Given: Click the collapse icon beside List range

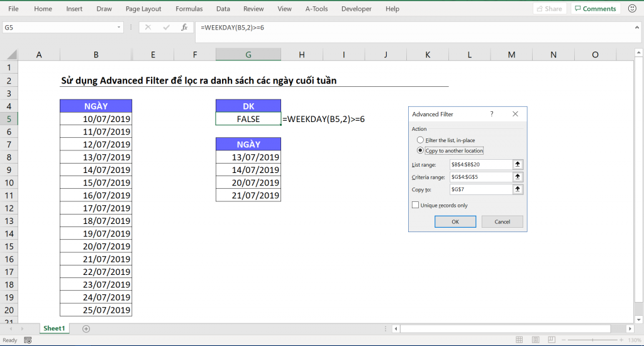Looking at the screenshot, I should [x=518, y=164].
